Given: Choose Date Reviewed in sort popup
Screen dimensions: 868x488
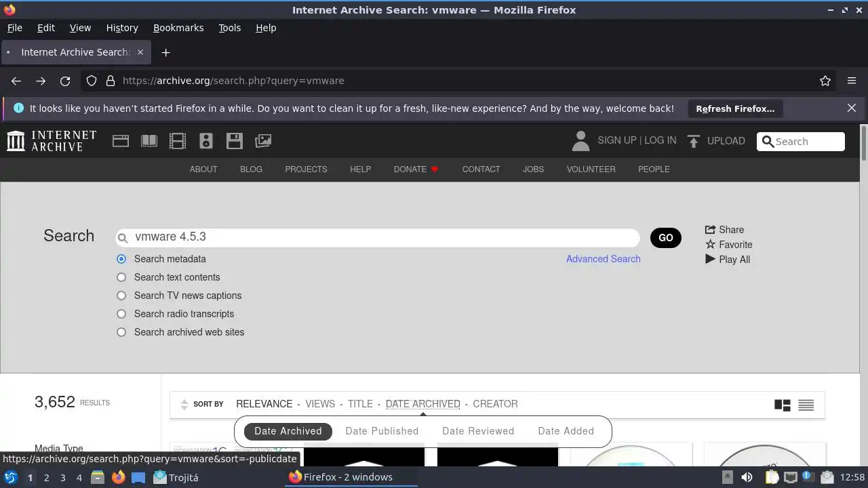Looking at the screenshot, I should (478, 431).
